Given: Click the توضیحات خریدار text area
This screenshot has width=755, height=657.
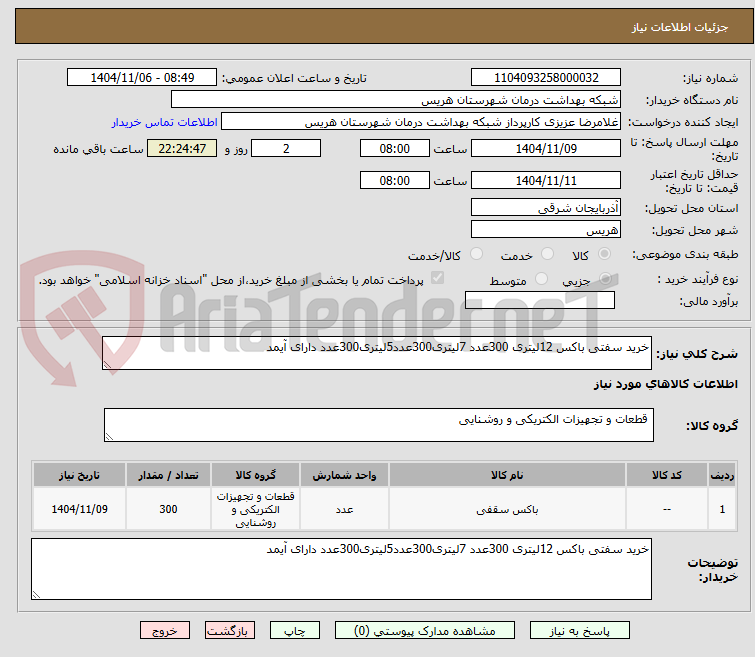Looking at the screenshot, I should click(341, 569).
